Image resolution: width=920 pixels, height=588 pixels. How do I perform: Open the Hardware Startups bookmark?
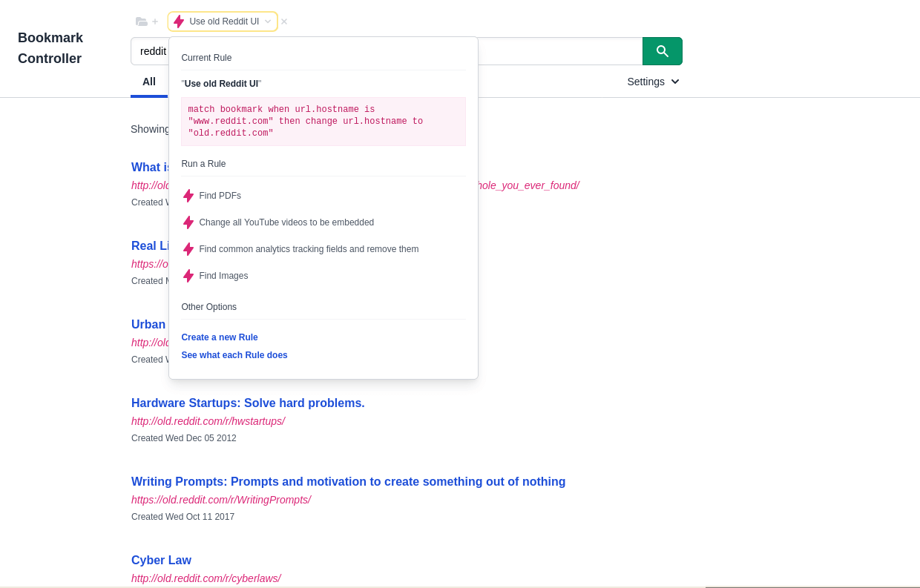pos(248,403)
